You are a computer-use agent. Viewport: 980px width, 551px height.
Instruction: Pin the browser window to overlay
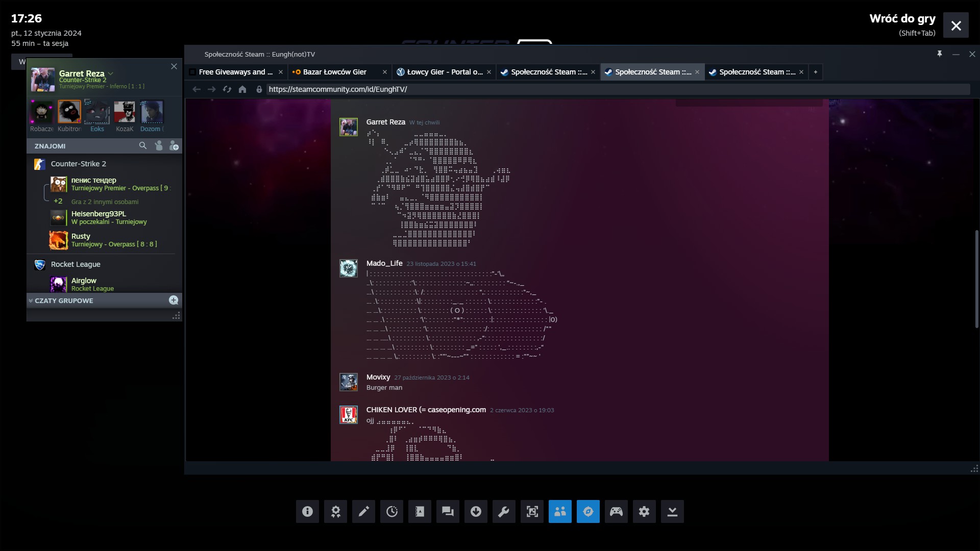coord(939,54)
